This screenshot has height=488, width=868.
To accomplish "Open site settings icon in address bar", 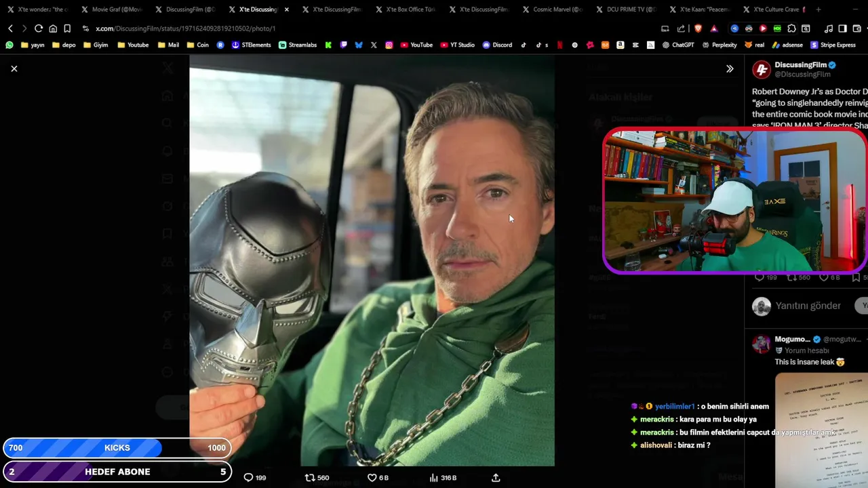I will 85,28.
